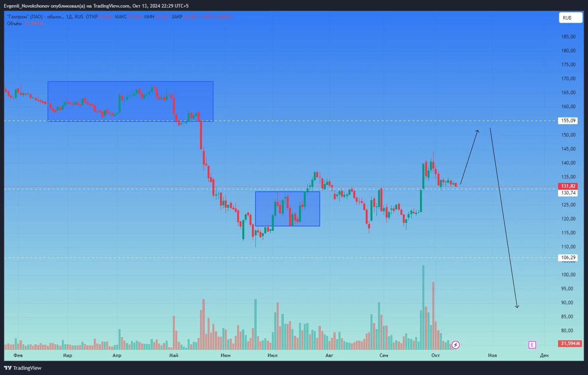588x375 pixels.
Task: Click the Сен date label
Action: (x=384, y=355)
